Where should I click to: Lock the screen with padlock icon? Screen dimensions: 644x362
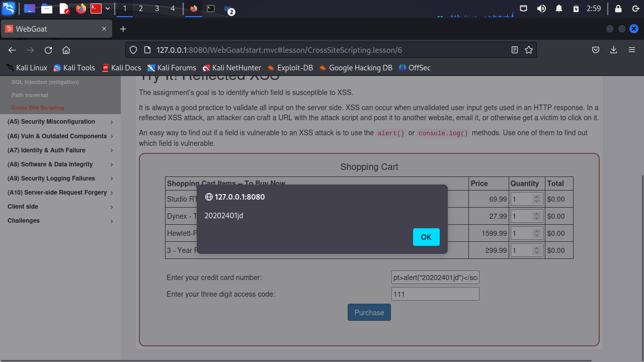[618, 9]
